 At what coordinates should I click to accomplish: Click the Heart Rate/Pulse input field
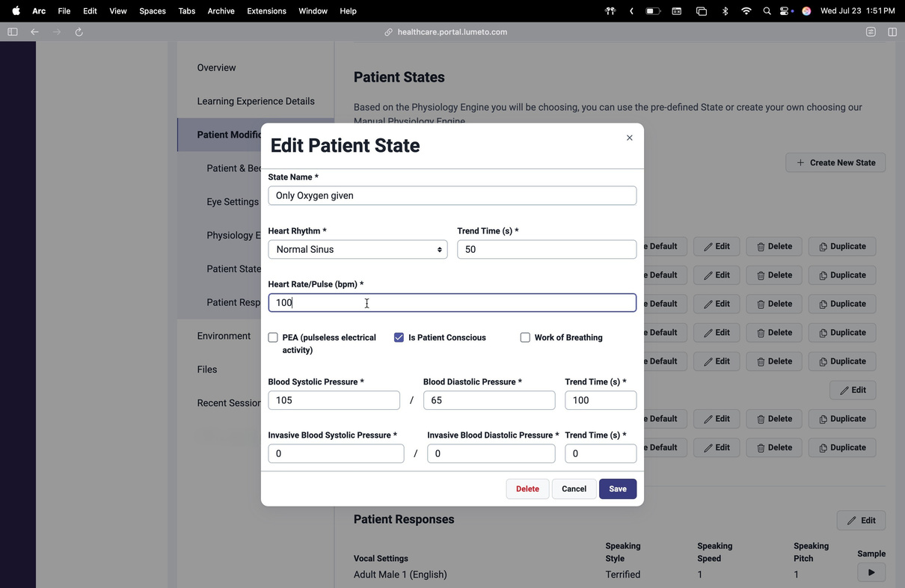(x=452, y=302)
